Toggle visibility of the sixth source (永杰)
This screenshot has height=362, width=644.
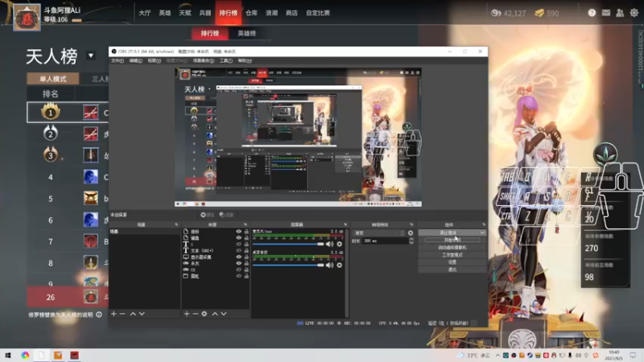[x=238, y=263]
